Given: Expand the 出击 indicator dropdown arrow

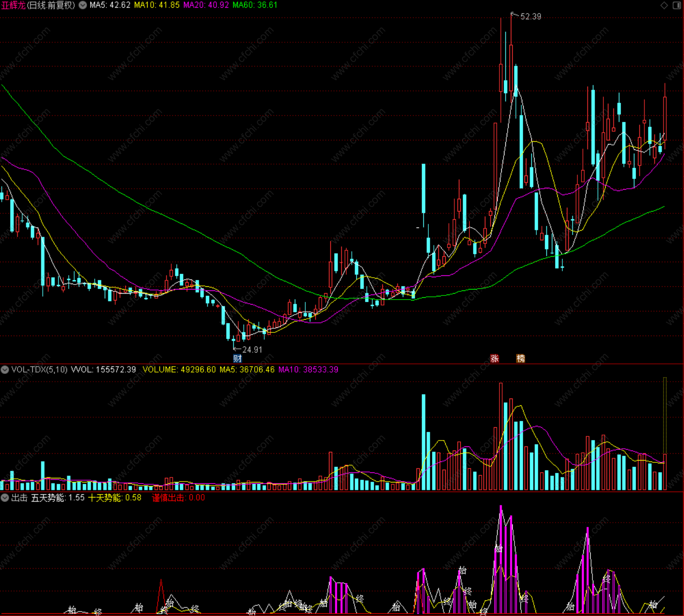Looking at the screenshot, I should [5, 498].
